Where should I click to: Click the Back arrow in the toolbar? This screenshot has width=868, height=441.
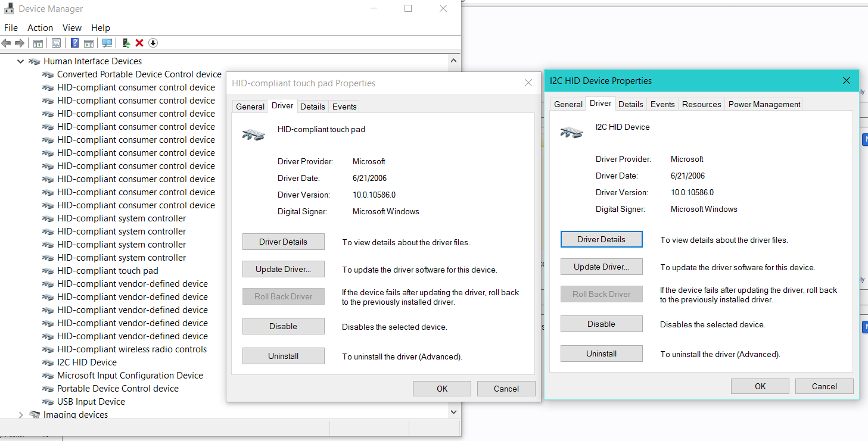[x=7, y=43]
